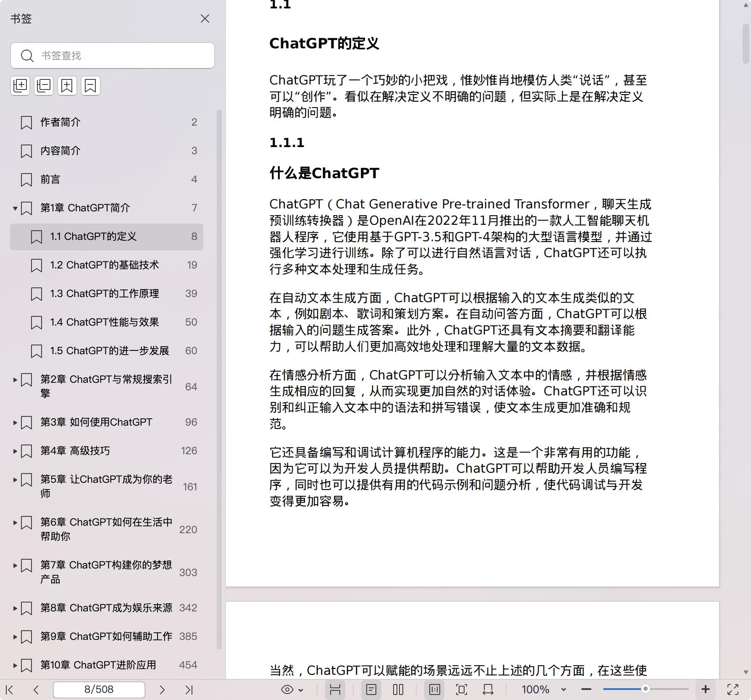The height and width of the screenshot is (700, 751).
Task: Open 第9章 ChatGPT如何辅助工作 text
Action: (106, 637)
